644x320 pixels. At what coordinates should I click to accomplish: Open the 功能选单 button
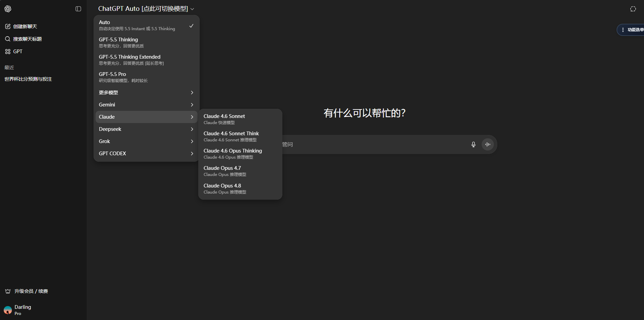click(x=631, y=30)
